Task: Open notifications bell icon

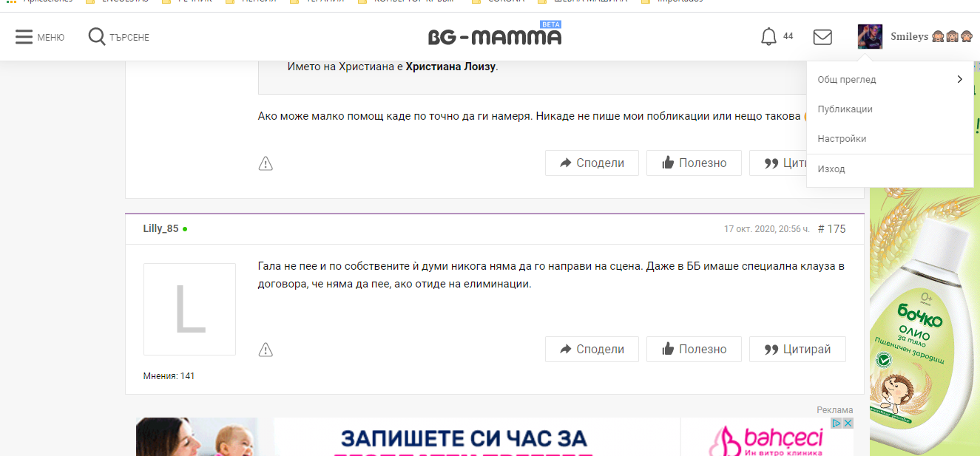Action: click(768, 37)
